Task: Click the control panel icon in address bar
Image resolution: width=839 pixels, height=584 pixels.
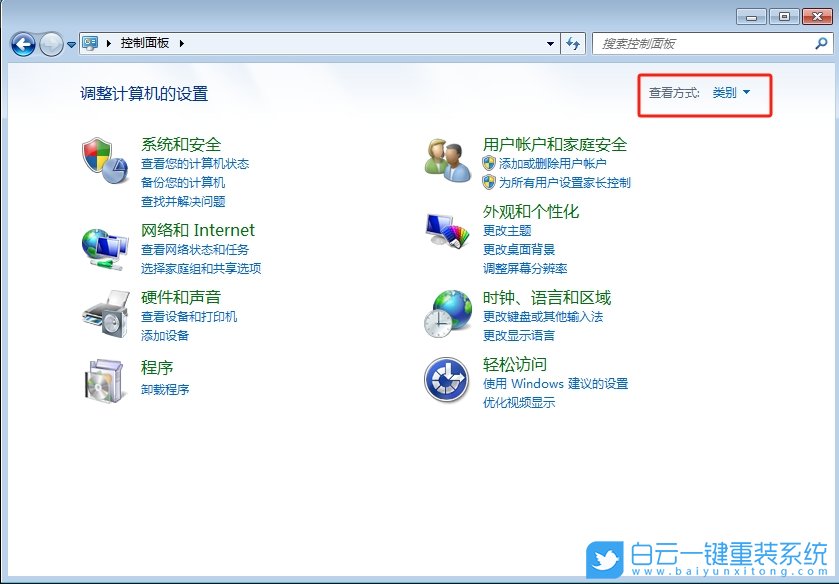Action: pos(90,44)
